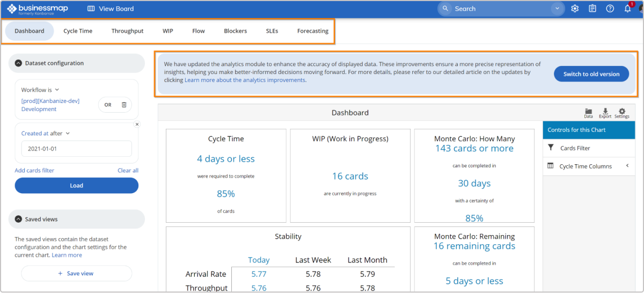
Task: Switch to the Cycle Time tab
Action: [78, 31]
